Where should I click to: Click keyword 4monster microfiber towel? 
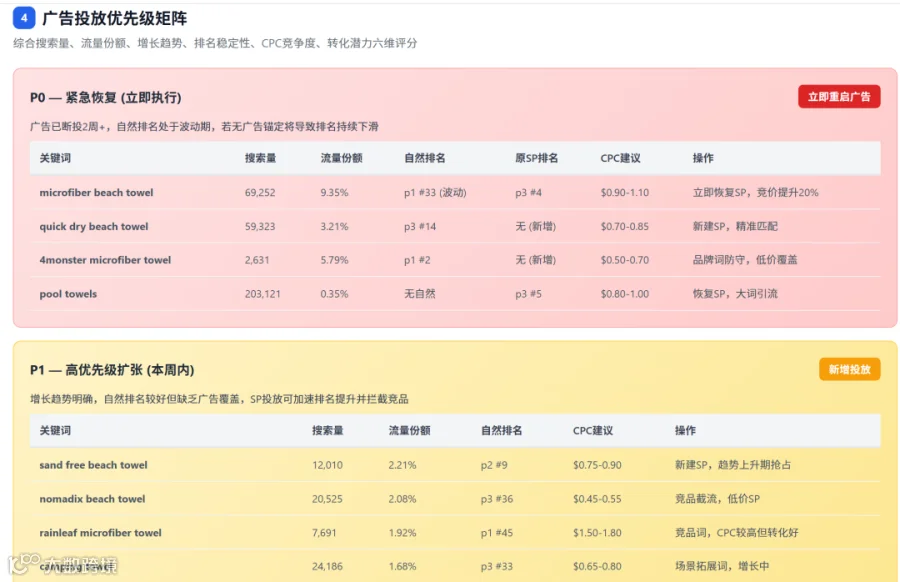[105, 260]
